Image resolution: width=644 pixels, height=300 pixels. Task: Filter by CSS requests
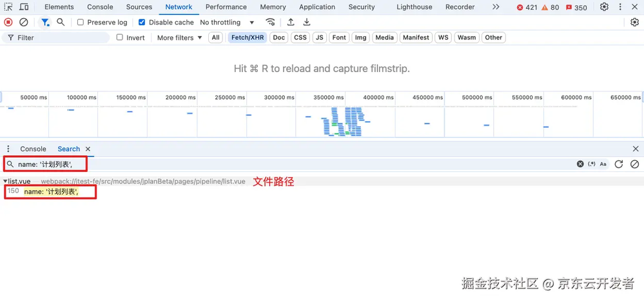tap(300, 38)
